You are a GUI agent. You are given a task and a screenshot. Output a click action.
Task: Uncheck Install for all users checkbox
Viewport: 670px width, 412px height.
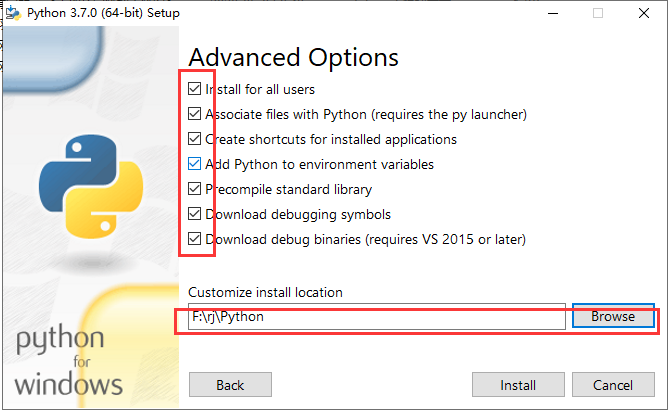point(194,89)
